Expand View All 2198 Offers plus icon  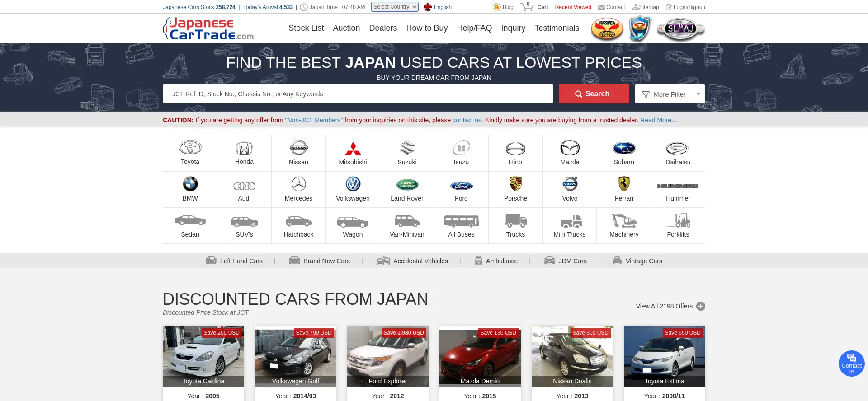[x=700, y=306]
